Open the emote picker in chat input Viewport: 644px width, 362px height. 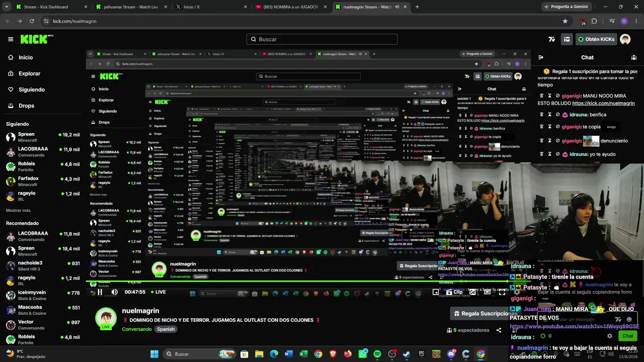(629, 319)
